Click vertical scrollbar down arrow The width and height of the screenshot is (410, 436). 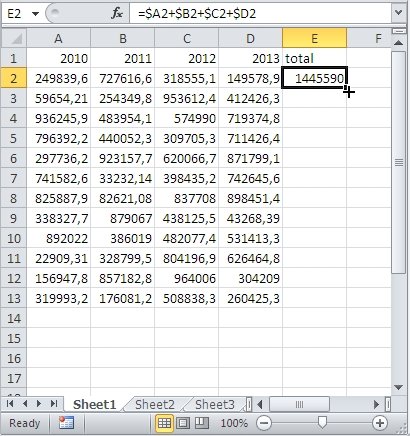coord(398,387)
